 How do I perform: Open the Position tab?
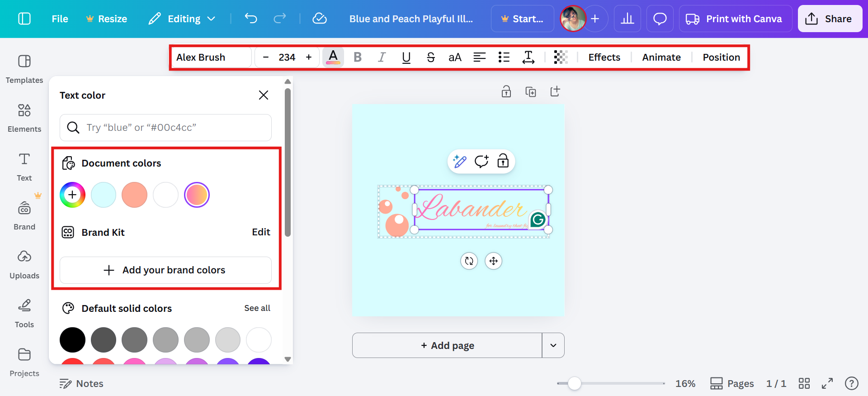click(721, 57)
